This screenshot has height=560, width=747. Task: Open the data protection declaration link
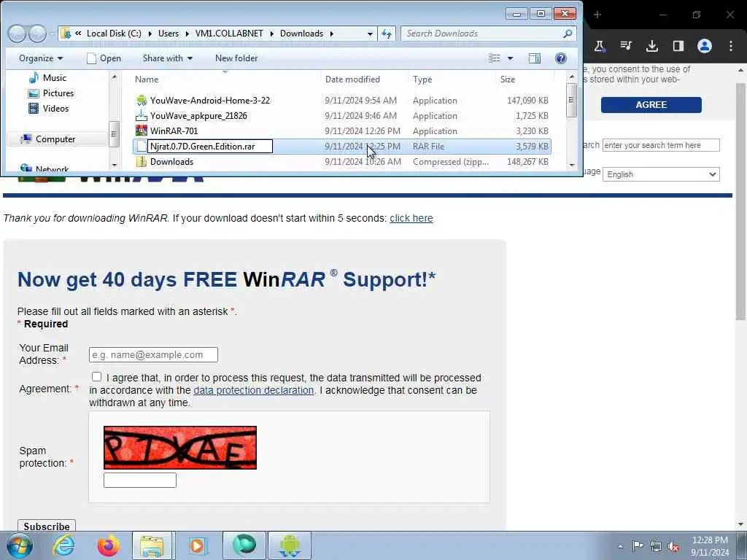[253, 390]
